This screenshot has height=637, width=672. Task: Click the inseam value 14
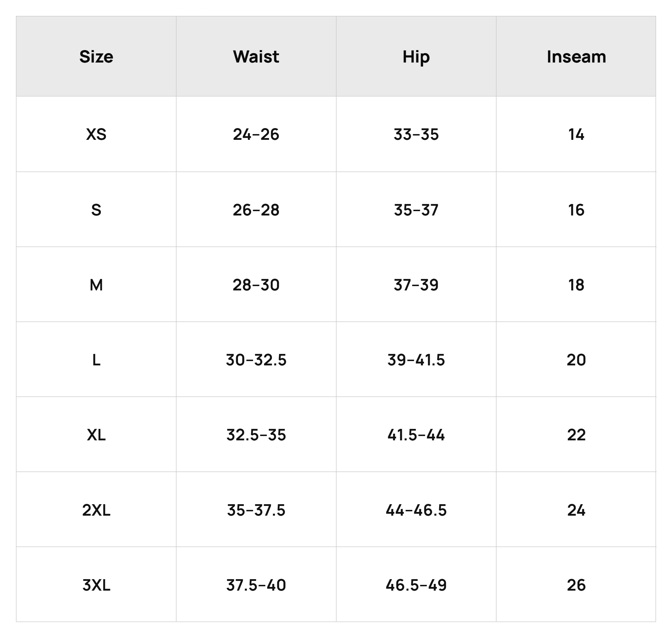pyautogui.click(x=576, y=134)
